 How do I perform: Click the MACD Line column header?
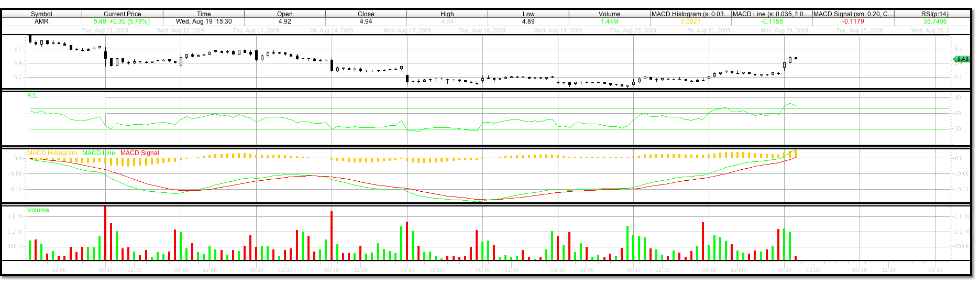[x=772, y=14]
